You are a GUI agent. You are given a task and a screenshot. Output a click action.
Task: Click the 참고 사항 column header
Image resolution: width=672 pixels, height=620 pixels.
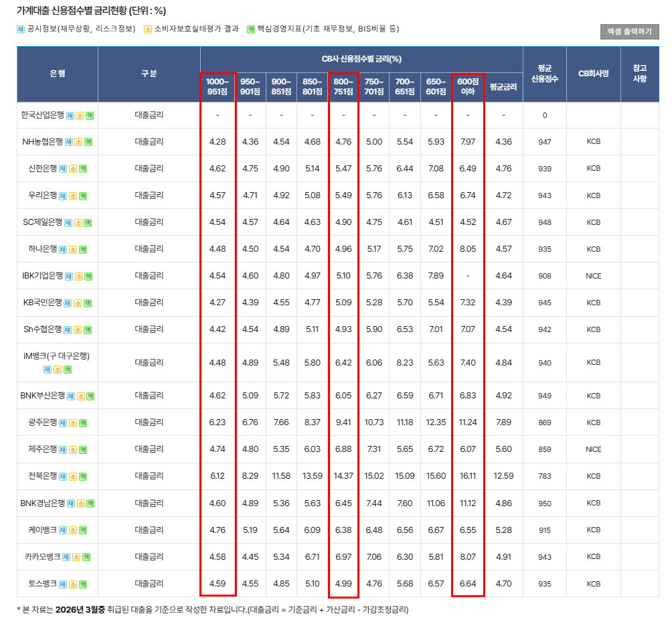[x=640, y=74]
